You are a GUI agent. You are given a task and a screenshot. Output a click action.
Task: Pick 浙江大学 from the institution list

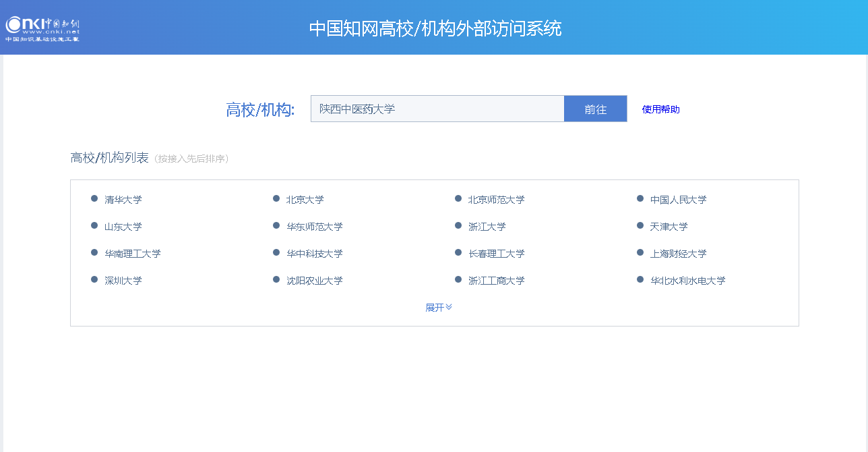[x=487, y=227]
